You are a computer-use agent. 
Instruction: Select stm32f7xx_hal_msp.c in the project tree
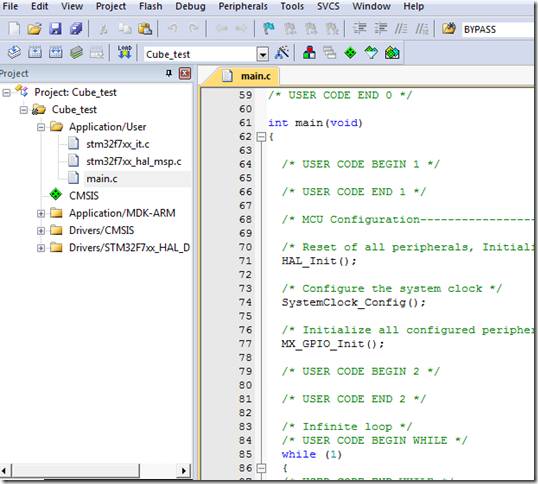(134, 162)
